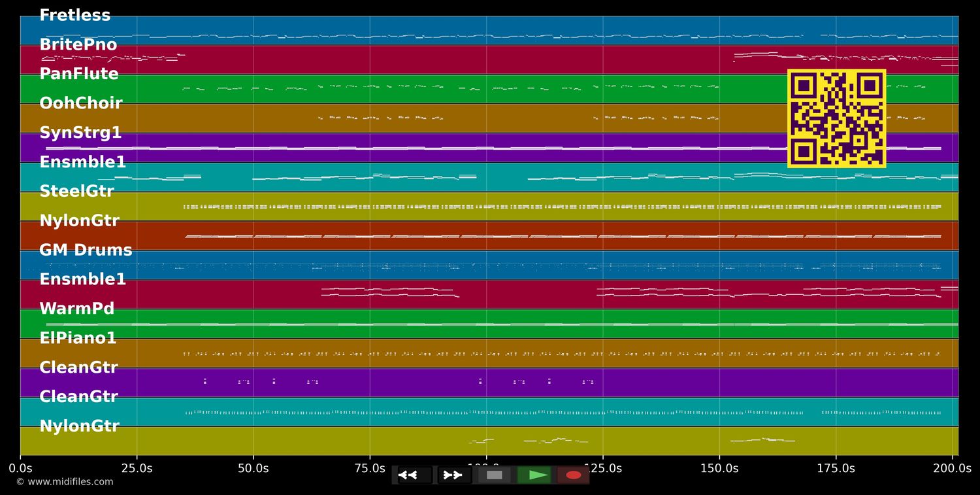Click the 150.0s timeline marker
Image resolution: width=980 pixels, height=495 pixels.
(x=719, y=468)
